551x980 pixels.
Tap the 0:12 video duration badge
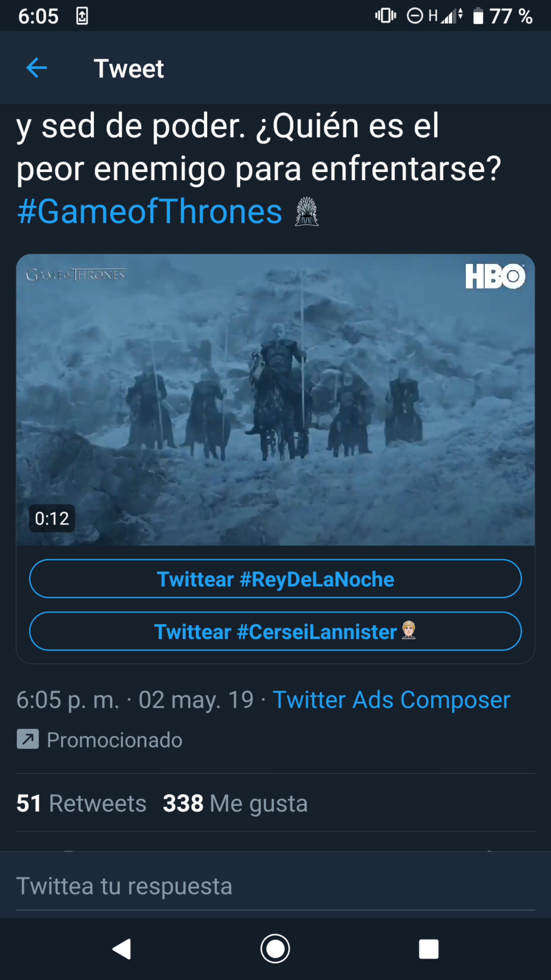point(52,519)
